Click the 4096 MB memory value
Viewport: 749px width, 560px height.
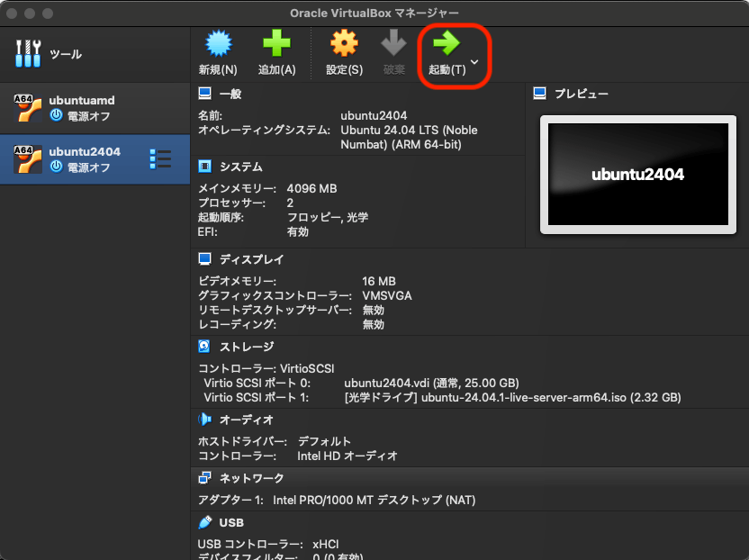tap(311, 189)
